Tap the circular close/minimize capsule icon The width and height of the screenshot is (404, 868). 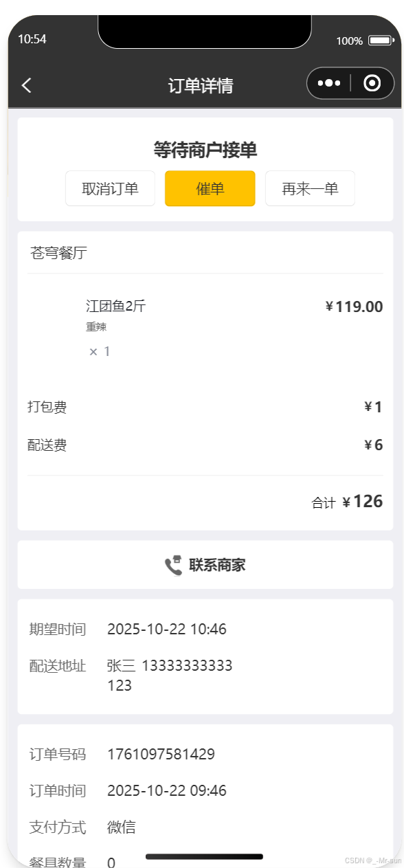(372, 82)
